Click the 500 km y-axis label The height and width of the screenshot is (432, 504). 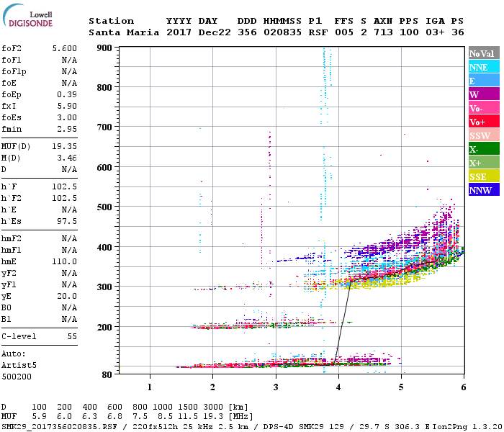pyautogui.click(x=104, y=207)
